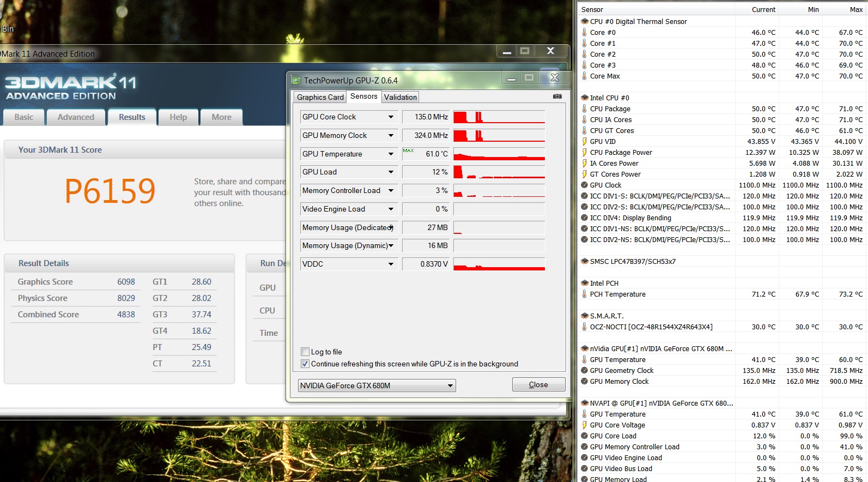Click the nVidia GPU[#1] group icon
Viewport: 868px width, 482px height.
coord(585,348)
